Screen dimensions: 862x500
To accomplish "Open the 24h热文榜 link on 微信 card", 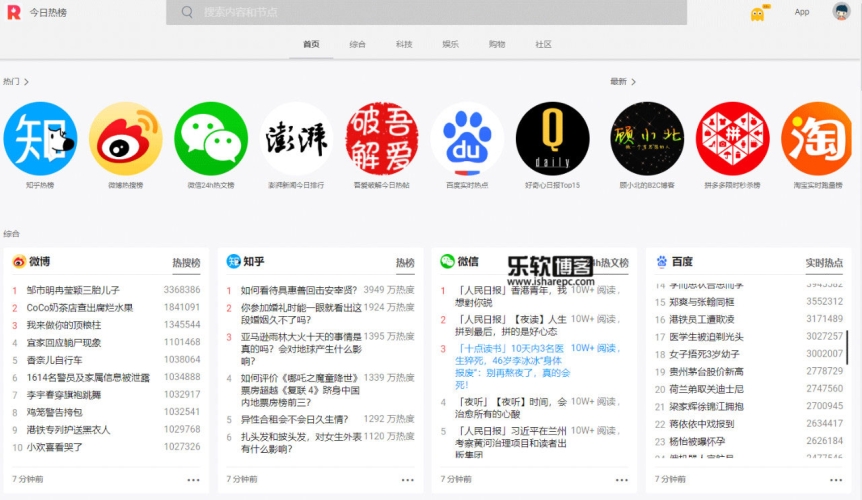I will pyautogui.click(x=610, y=263).
